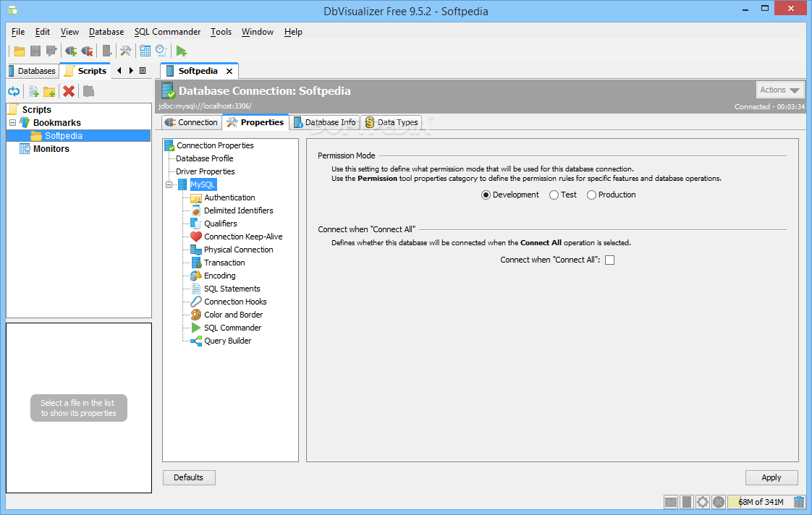Show tab list icon beside Scripts tab
812x515 pixels.
143,70
